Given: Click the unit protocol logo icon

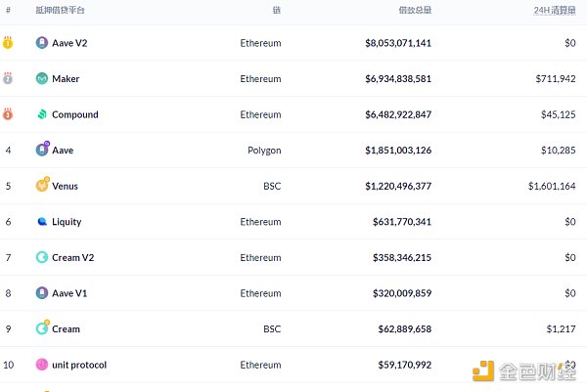Looking at the screenshot, I should pyautogui.click(x=42, y=365).
